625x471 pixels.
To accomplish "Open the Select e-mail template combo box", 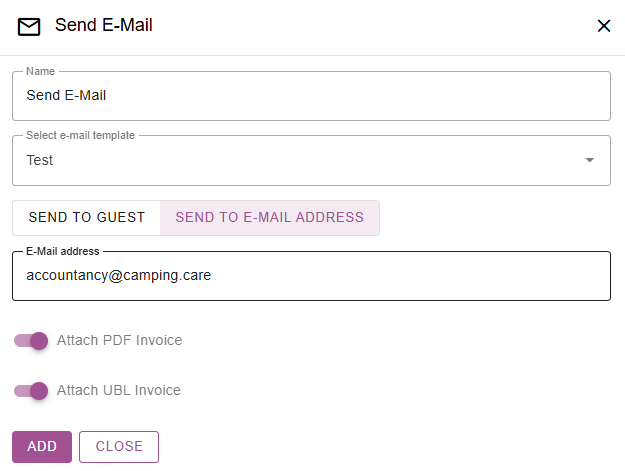I will (x=300, y=160).
